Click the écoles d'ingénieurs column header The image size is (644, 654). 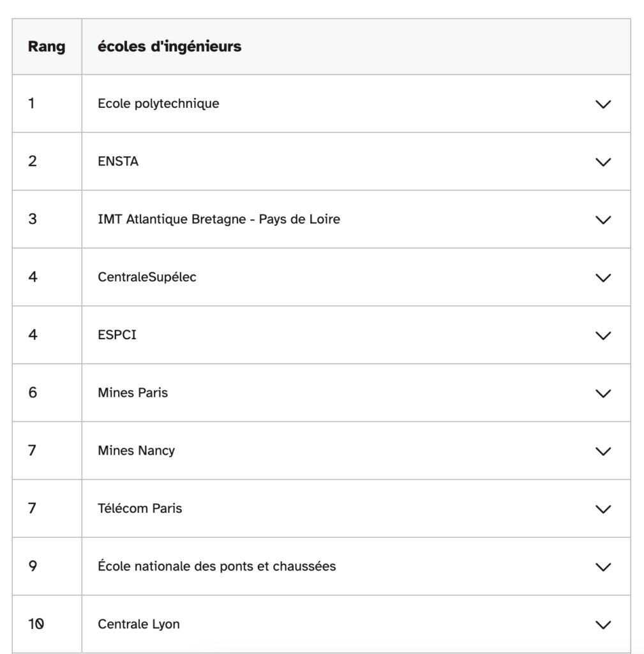tap(169, 47)
